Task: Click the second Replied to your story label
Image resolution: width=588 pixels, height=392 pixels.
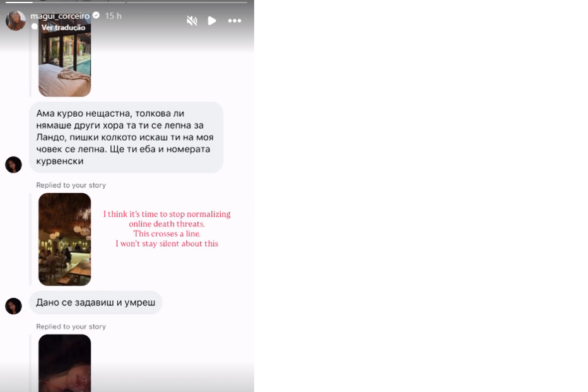Action: pyautogui.click(x=71, y=326)
